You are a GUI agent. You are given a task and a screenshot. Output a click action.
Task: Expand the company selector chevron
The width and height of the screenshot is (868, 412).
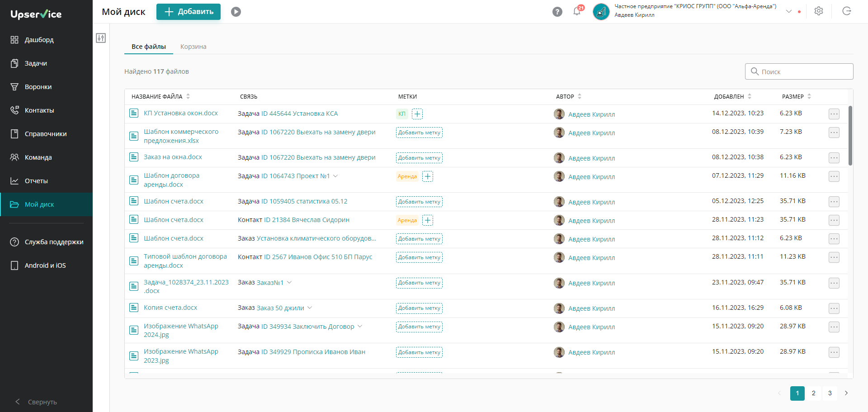(789, 11)
